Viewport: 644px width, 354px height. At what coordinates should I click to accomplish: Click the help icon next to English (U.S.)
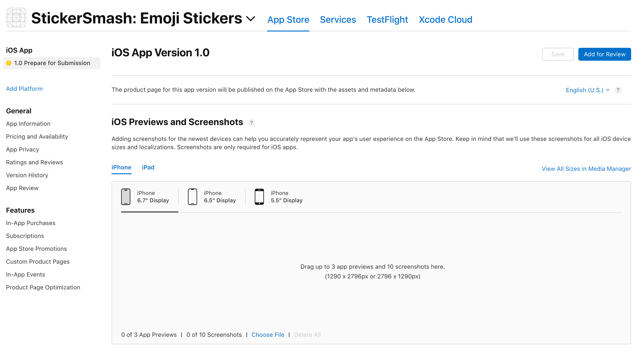tap(618, 90)
